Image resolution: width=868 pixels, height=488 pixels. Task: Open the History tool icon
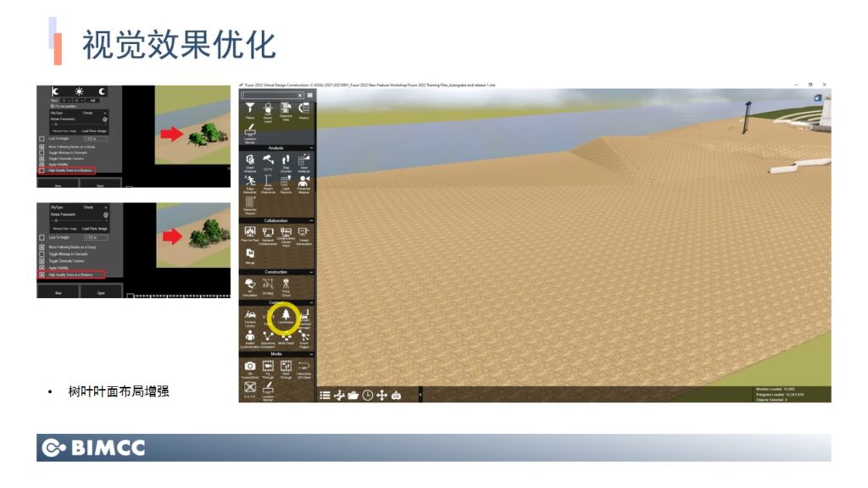[x=304, y=109]
